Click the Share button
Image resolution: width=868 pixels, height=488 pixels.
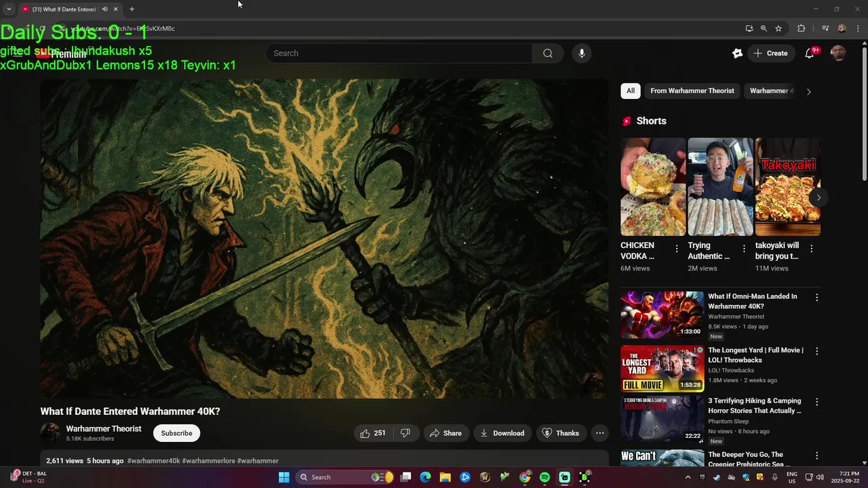click(x=446, y=433)
